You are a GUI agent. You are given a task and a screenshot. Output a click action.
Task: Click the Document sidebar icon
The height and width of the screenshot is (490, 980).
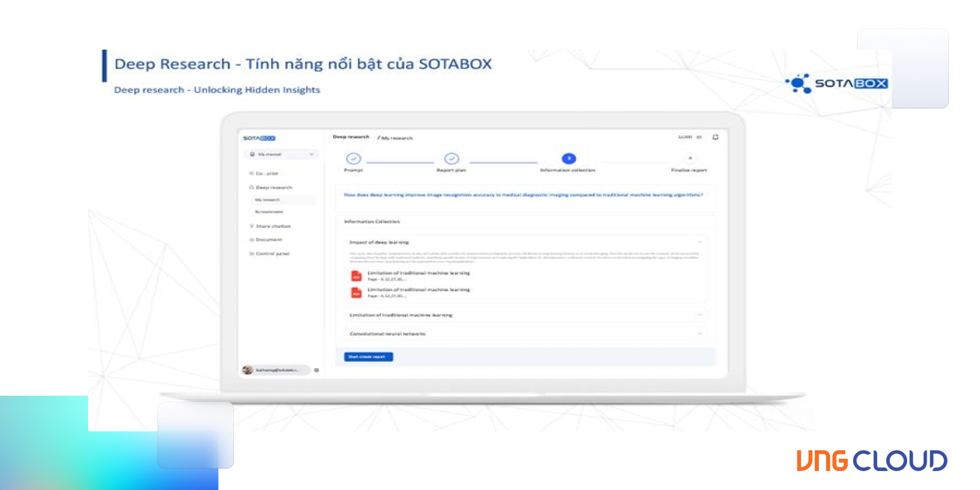[251, 239]
